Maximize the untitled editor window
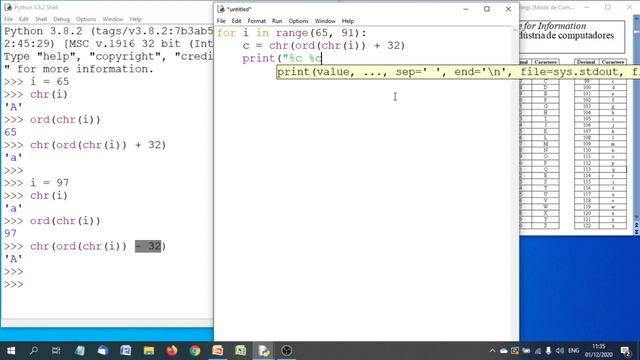 click(487, 9)
